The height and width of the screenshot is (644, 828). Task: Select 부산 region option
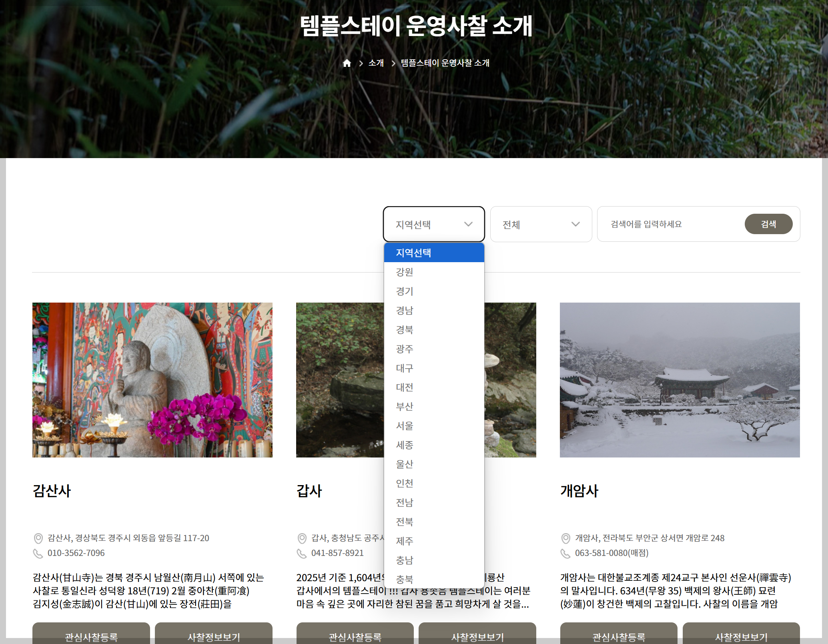point(405,407)
